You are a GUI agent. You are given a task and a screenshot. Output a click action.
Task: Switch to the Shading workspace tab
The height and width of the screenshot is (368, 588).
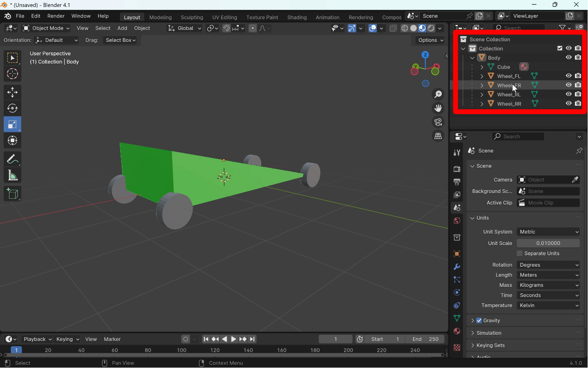297,17
